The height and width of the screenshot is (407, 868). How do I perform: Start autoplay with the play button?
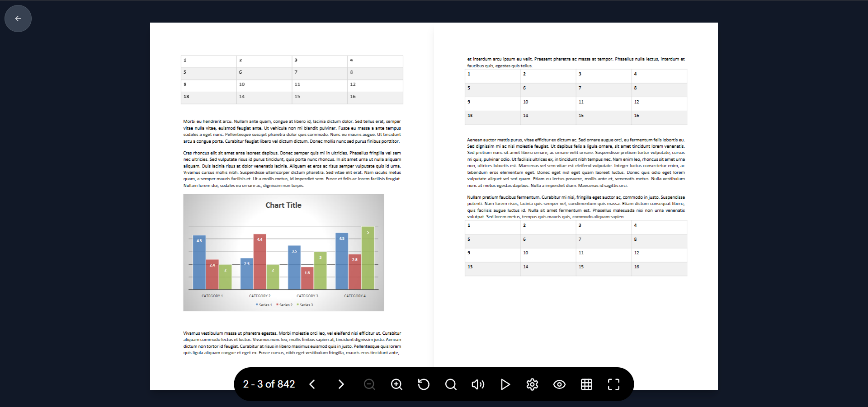(x=505, y=384)
